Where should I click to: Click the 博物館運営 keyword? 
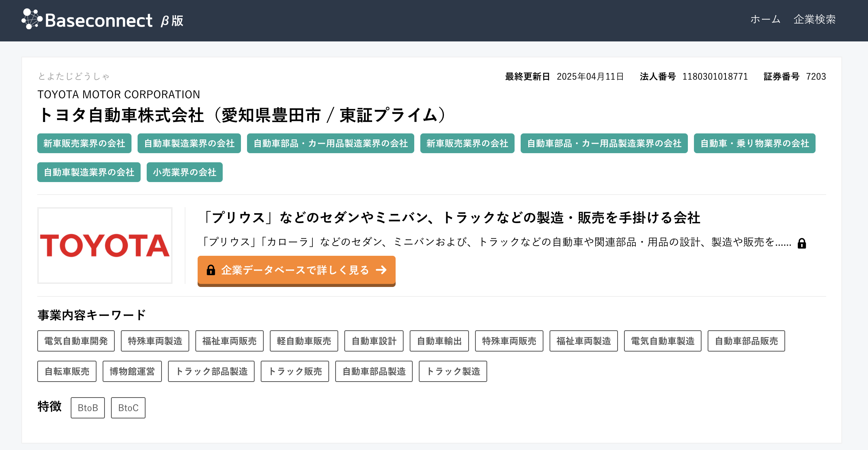132,371
